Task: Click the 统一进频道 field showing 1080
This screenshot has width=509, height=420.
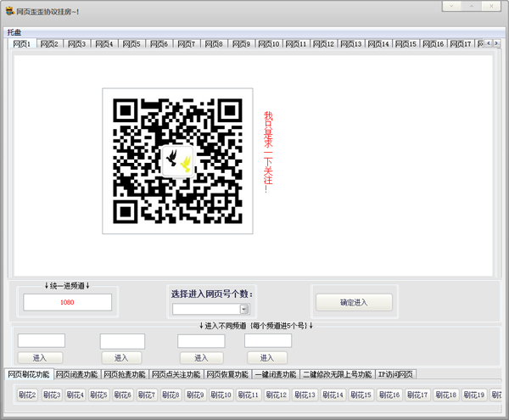Action: 68,302
